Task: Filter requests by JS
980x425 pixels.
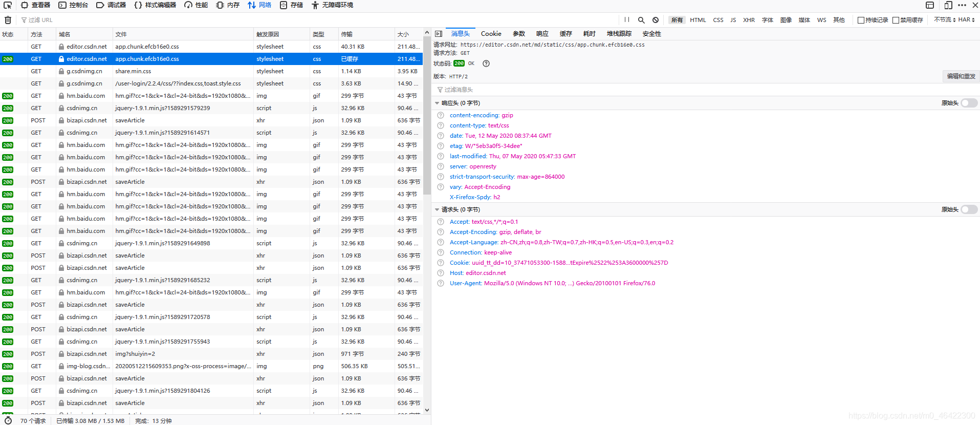Action: click(733, 20)
